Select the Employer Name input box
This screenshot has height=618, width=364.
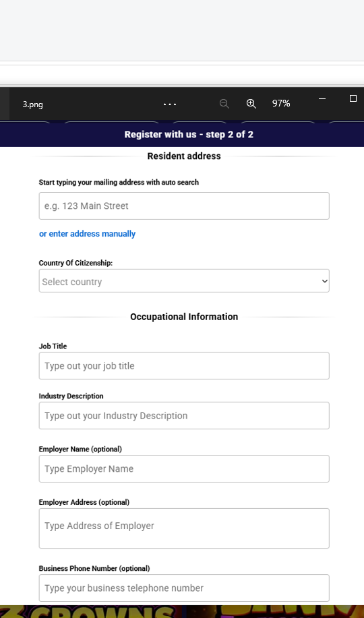[184, 468]
